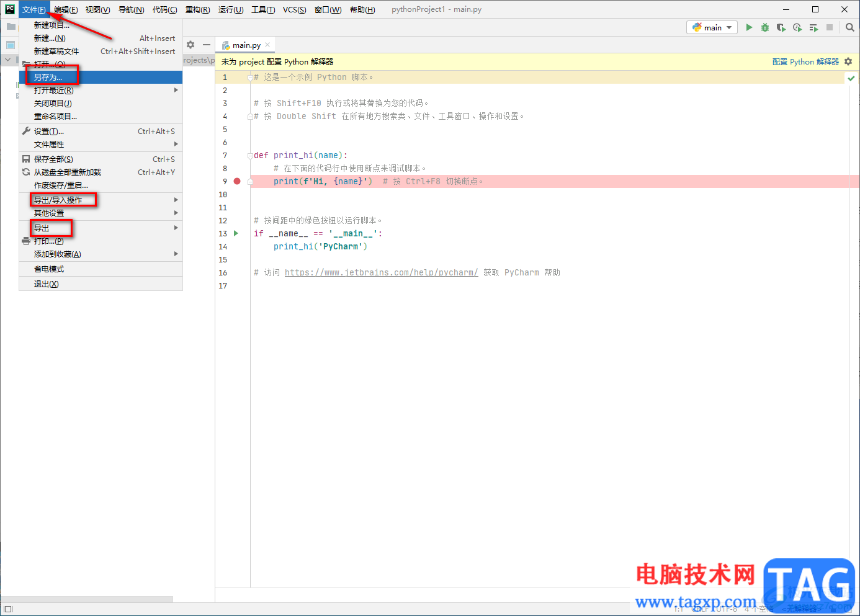The height and width of the screenshot is (616, 860).
Task: Click the fold end marker at line 9
Action: pos(250,182)
